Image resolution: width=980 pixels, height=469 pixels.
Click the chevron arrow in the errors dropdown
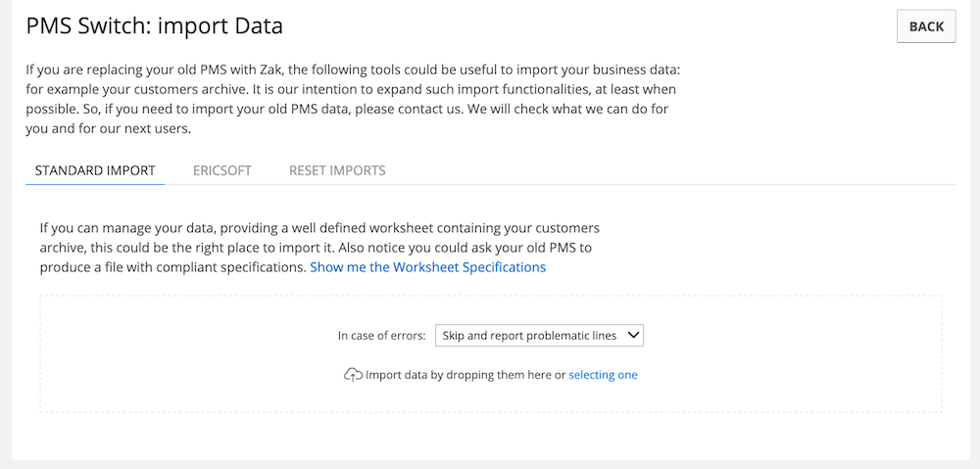(633, 336)
